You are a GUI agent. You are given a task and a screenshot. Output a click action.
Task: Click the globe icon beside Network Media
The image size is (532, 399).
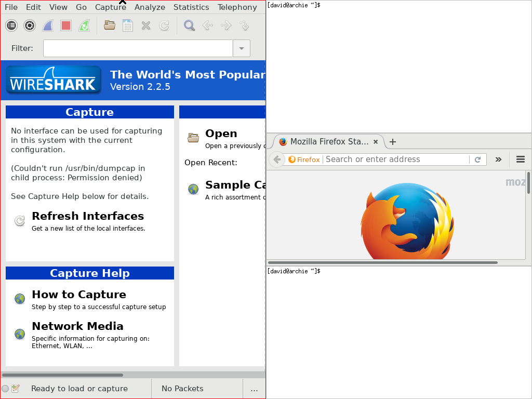(20, 334)
